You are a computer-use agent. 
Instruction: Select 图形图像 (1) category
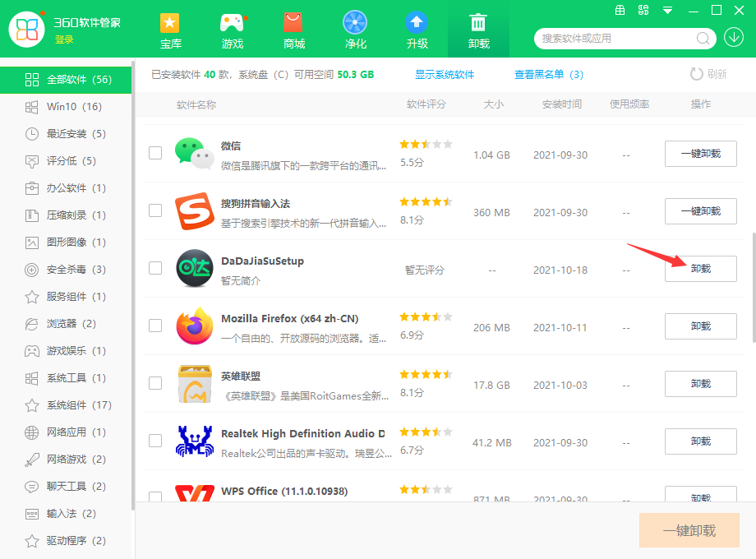(66, 243)
